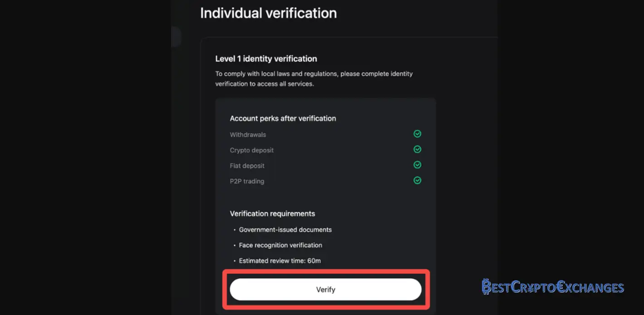Select the Crypto deposit perk label

[x=251, y=150]
